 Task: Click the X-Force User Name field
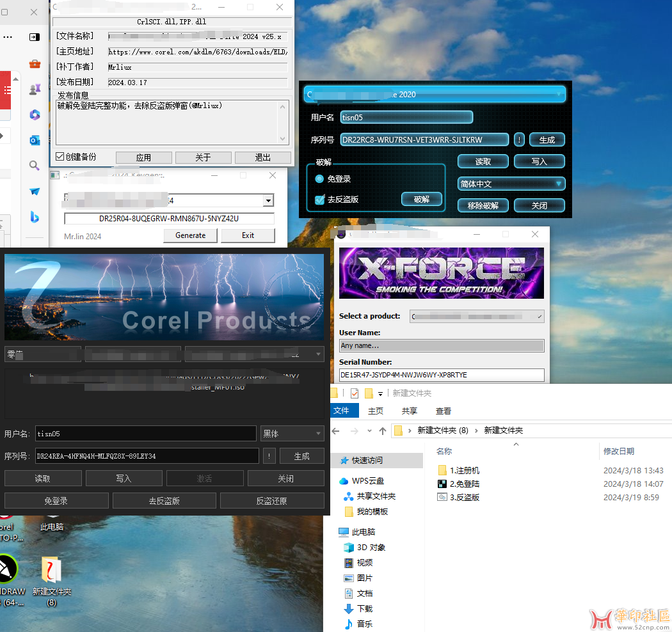pyautogui.click(x=442, y=345)
